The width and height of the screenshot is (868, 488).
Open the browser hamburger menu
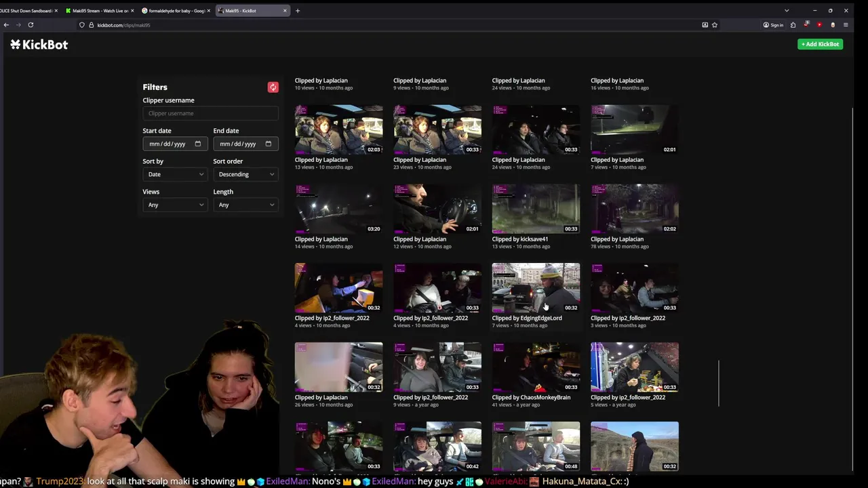tap(846, 25)
